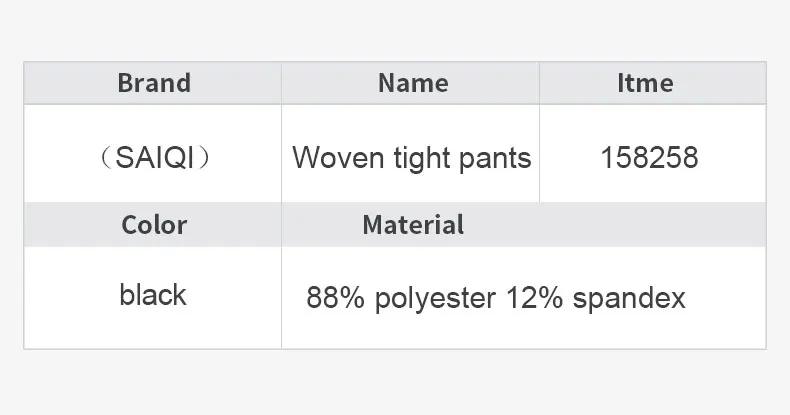The image size is (790, 415).
Task: Click the Itme column header
Action: [646, 83]
